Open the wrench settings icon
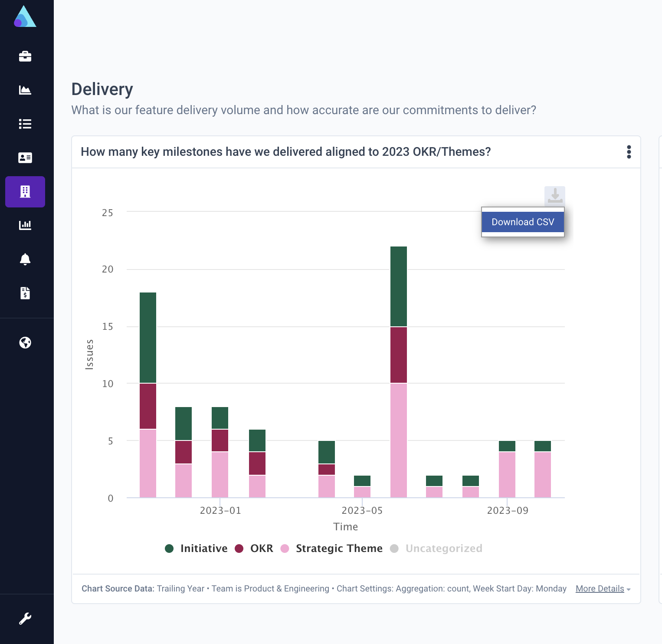Screen dimensions: 662x644 click(25, 618)
